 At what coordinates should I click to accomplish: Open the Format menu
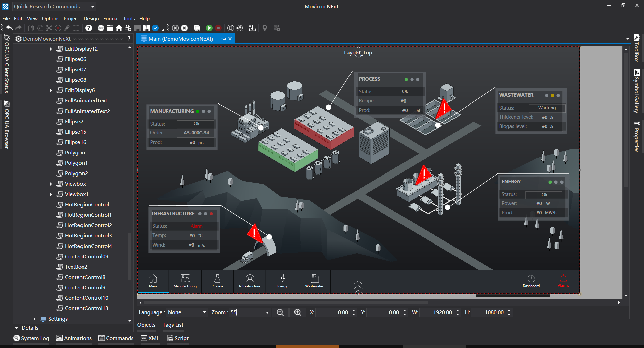111,19
